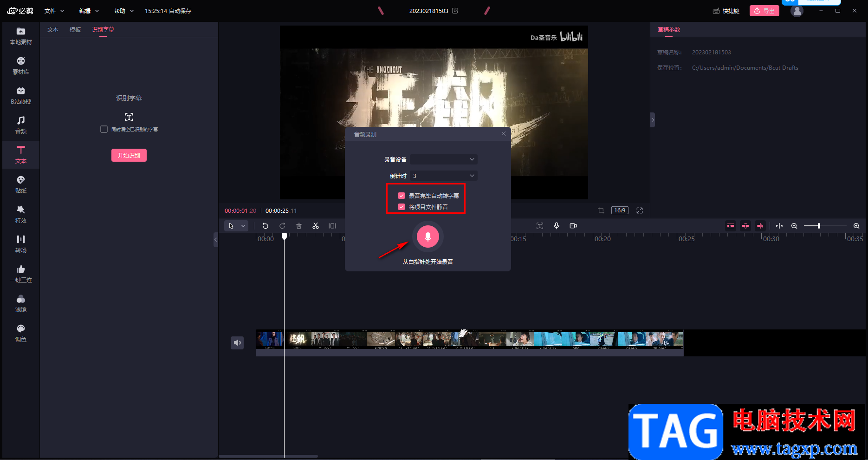Open the 编辑 menu

pos(89,11)
